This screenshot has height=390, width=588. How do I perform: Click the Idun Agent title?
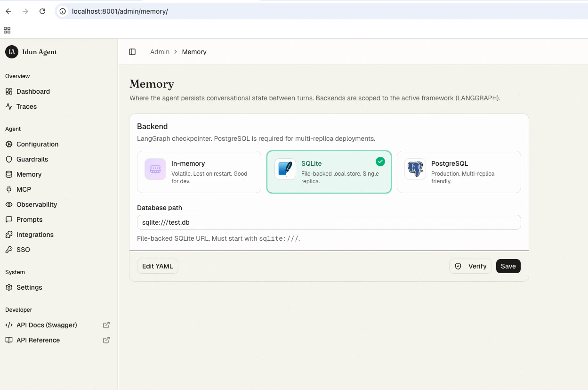[x=40, y=52]
